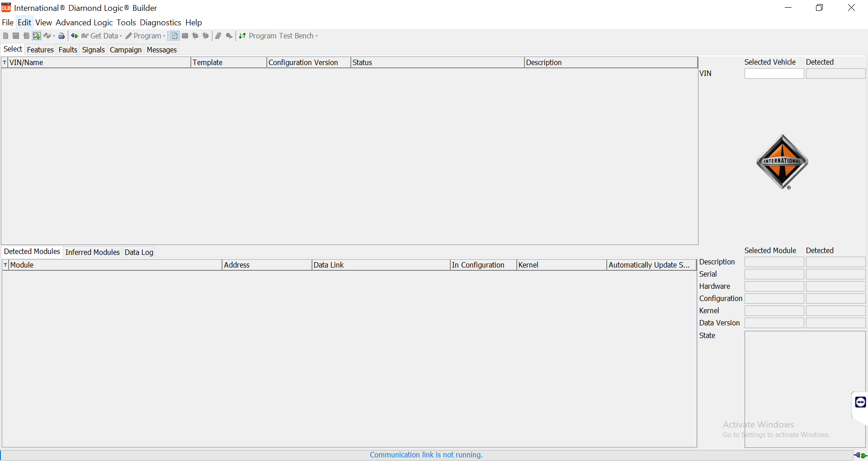The width and height of the screenshot is (868, 461).
Task: Open the Edit menu
Action: coord(24,22)
